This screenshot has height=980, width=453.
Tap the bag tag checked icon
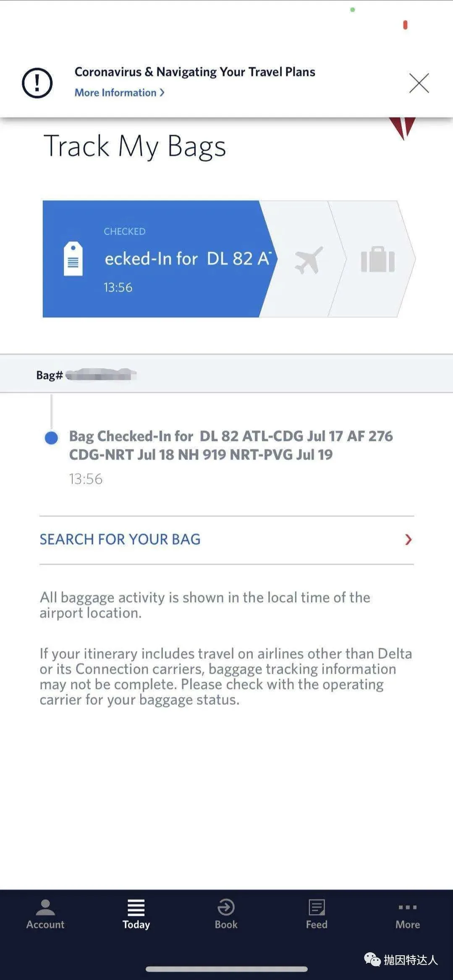pos(73,259)
